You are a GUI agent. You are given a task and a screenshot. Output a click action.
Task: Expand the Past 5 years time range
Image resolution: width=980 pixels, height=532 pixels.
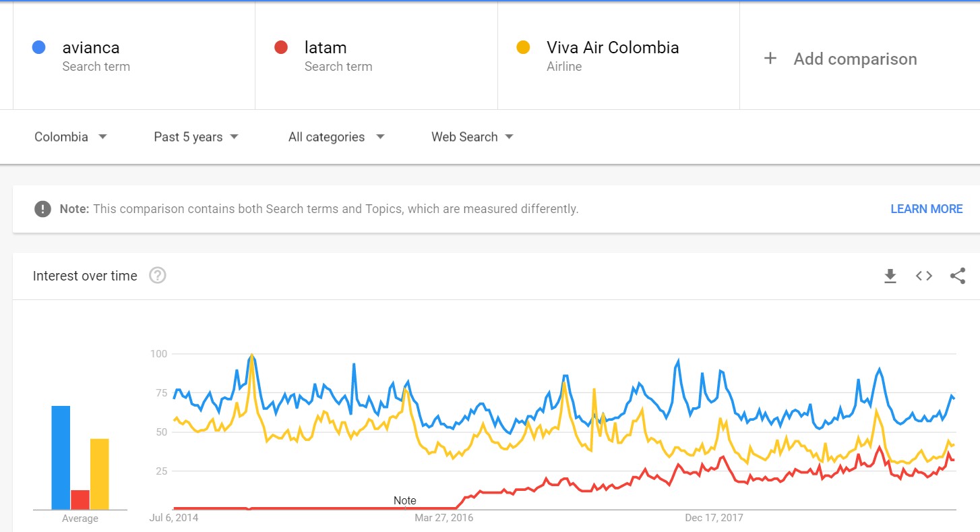pyautogui.click(x=196, y=137)
